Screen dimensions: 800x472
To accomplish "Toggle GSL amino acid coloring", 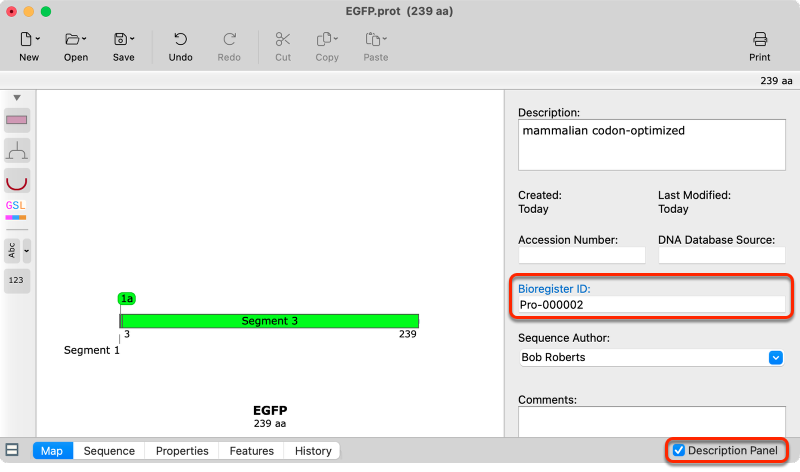I will 16,210.
